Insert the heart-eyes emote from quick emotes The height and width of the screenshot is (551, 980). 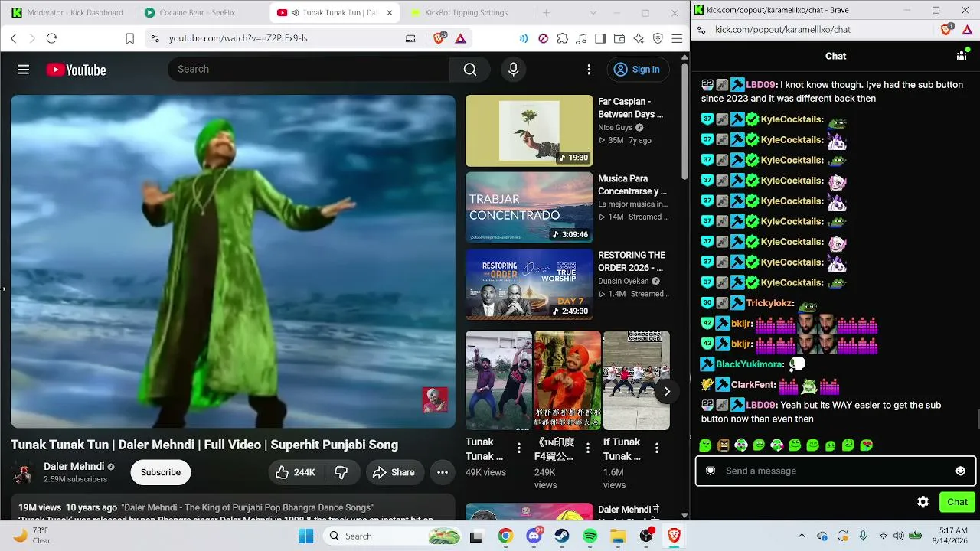click(x=867, y=445)
